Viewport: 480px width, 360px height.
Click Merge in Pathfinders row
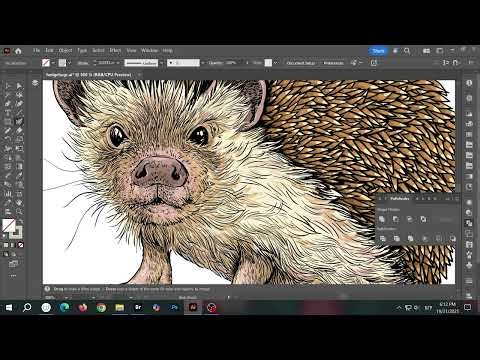410,238
